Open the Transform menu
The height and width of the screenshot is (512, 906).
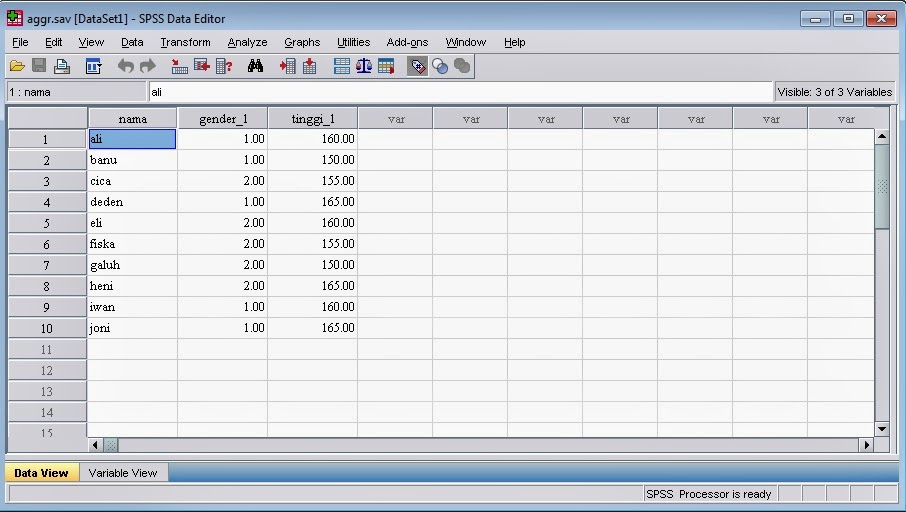pos(185,42)
